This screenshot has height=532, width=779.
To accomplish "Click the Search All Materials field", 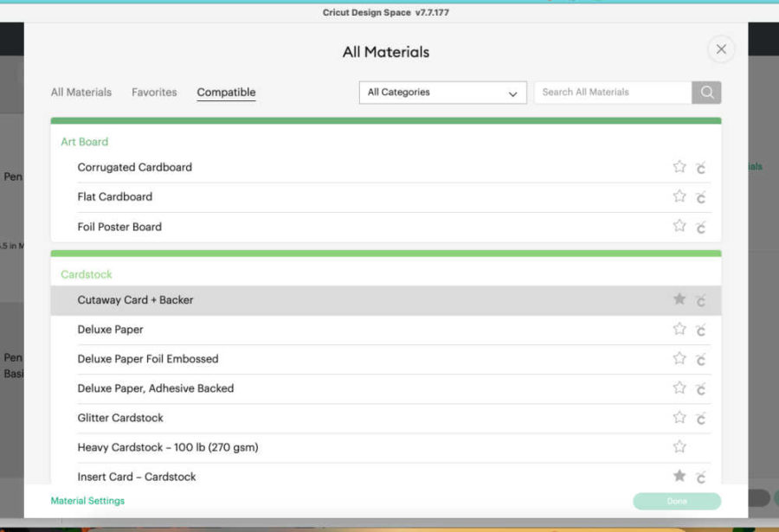I will pos(613,93).
